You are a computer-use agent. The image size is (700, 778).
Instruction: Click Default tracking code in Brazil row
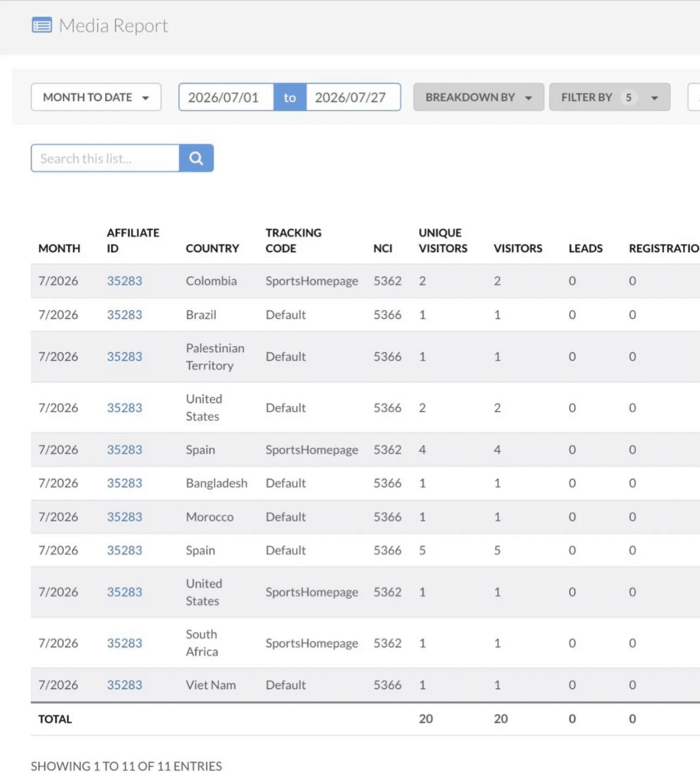(x=285, y=315)
